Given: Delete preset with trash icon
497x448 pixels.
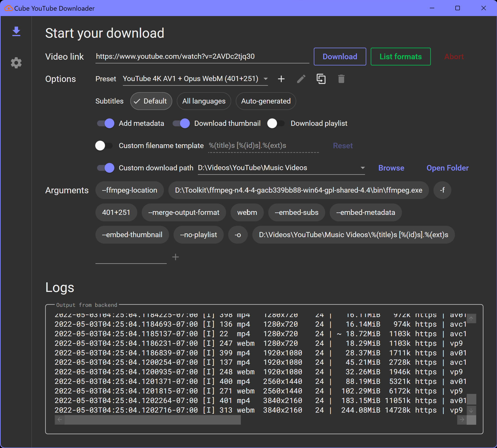Looking at the screenshot, I should click(x=341, y=79).
